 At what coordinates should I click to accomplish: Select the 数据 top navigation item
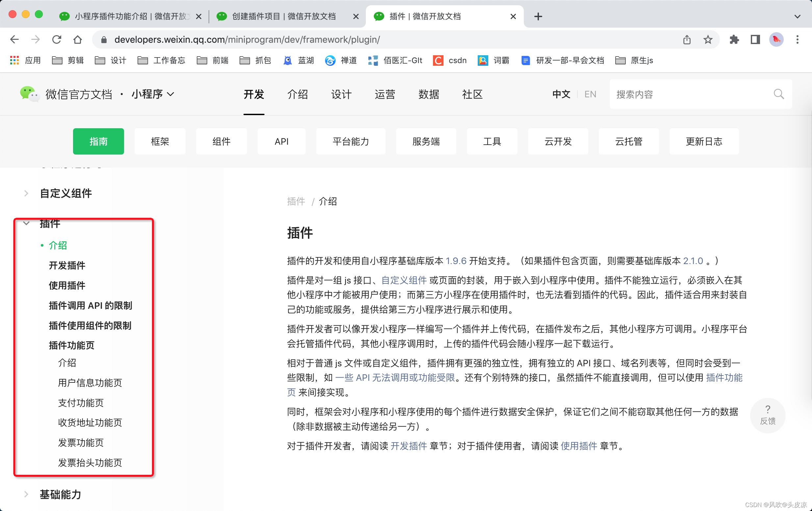point(429,94)
